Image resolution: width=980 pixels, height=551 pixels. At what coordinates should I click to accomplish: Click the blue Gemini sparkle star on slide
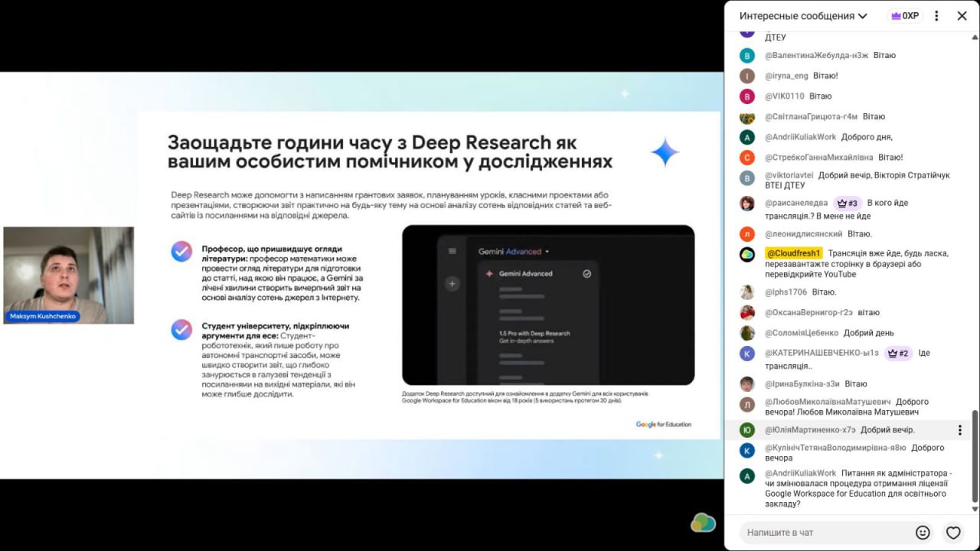point(665,152)
